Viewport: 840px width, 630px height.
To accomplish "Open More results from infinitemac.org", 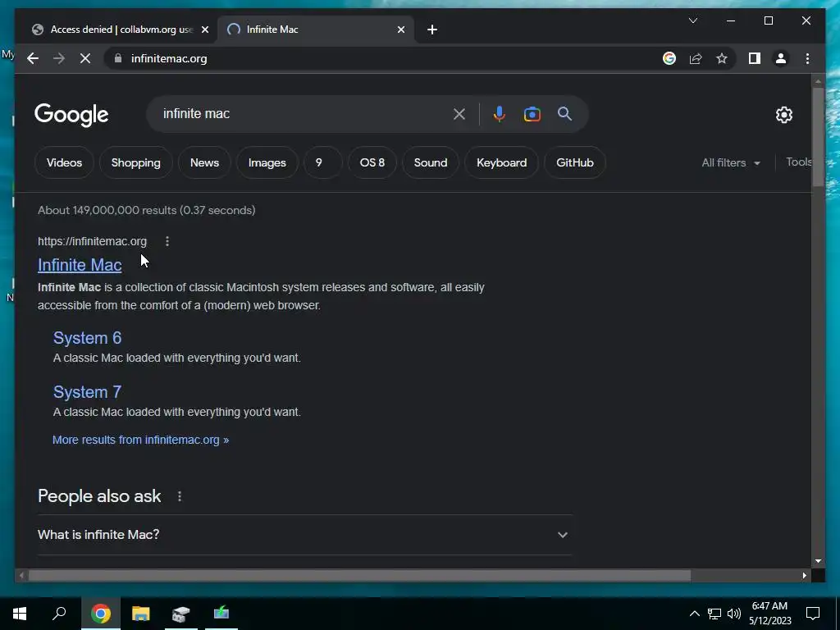I will click(x=140, y=440).
